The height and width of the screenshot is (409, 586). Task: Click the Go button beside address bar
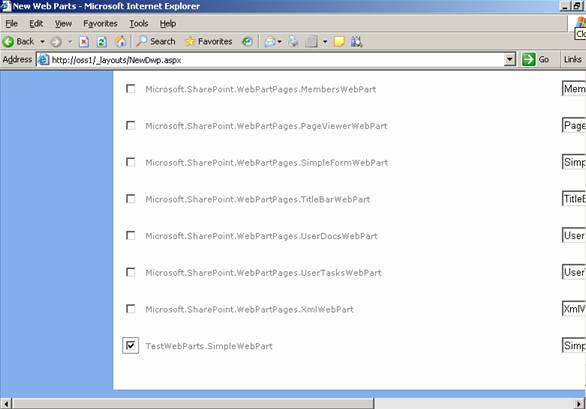536,59
